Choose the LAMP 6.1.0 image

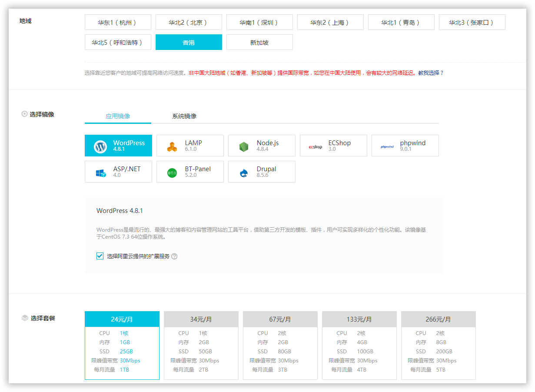[190, 146]
